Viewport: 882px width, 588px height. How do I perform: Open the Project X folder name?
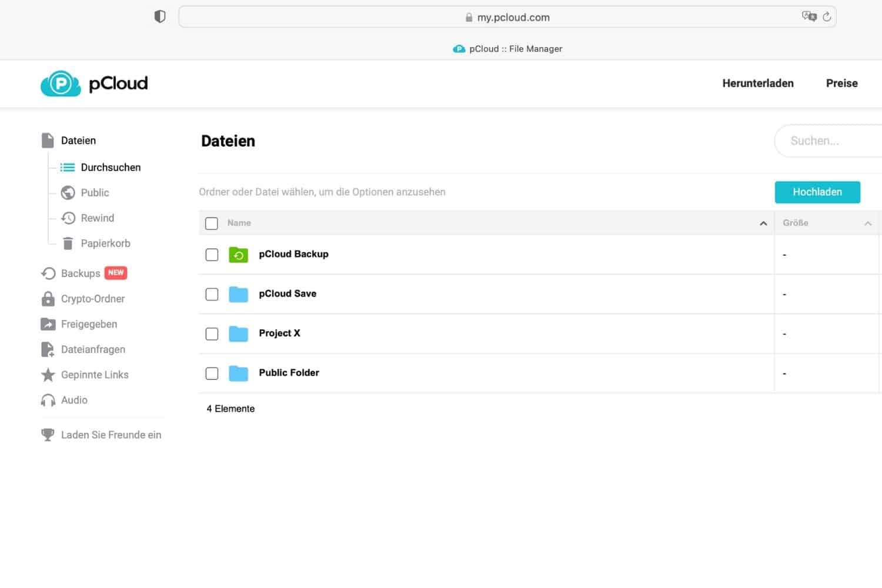point(279,333)
